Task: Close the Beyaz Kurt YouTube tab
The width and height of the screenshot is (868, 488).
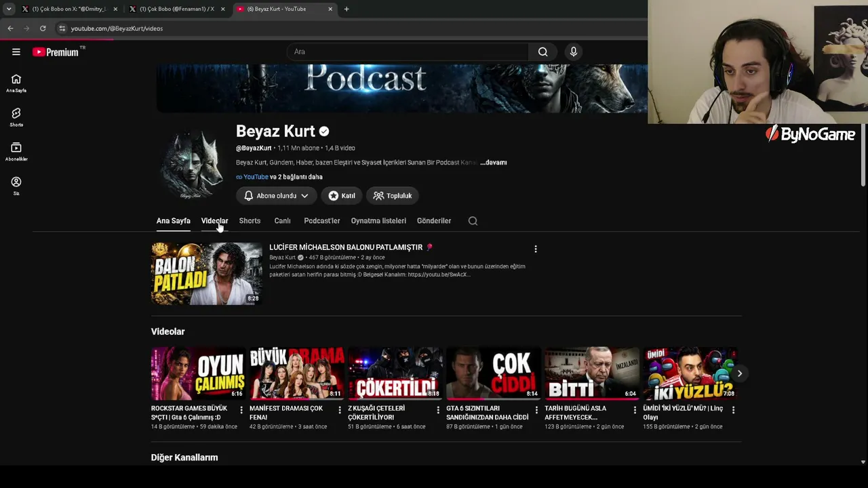Action: point(330,9)
